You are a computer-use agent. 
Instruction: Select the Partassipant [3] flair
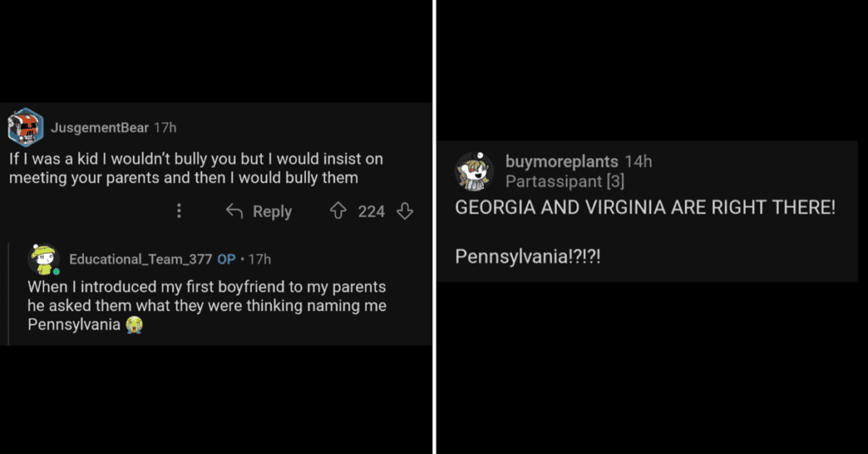coord(565,181)
